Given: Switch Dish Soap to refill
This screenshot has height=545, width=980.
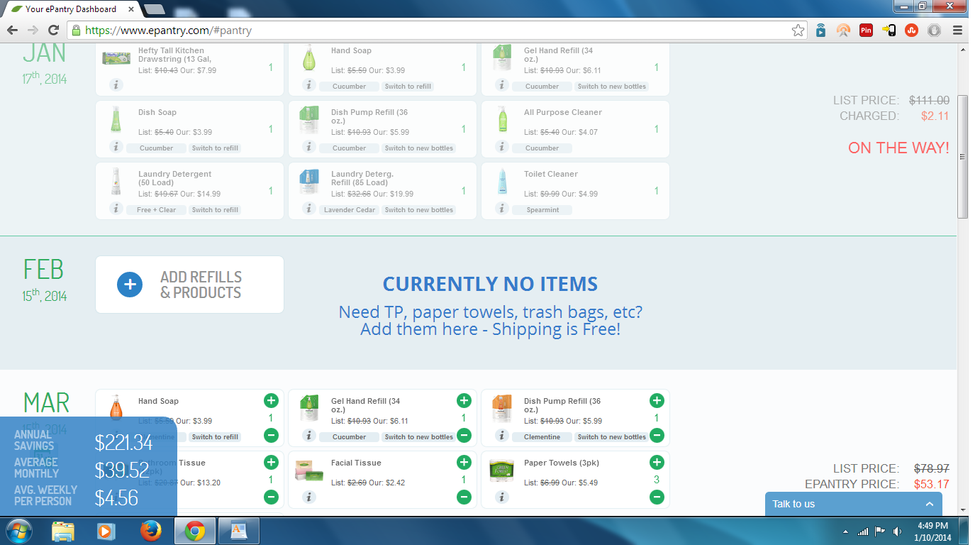Looking at the screenshot, I should pos(215,148).
